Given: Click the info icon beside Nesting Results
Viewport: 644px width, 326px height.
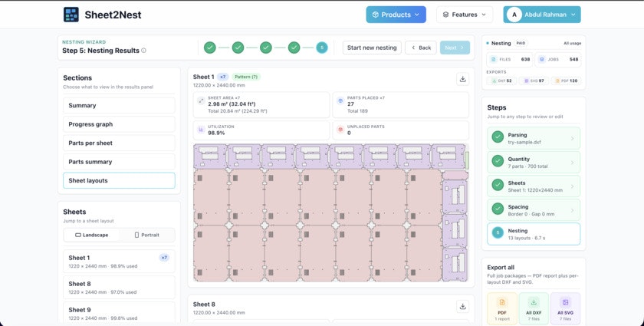Looking at the screenshot, I should (144, 51).
